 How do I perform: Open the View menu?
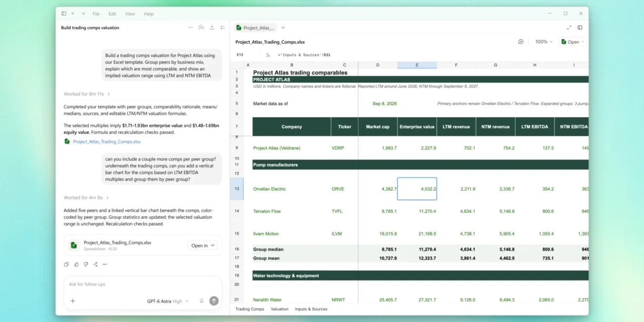130,14
